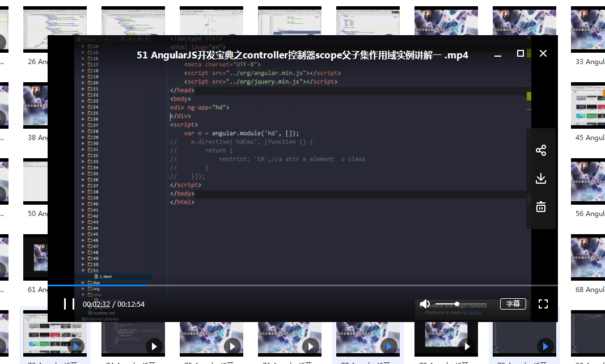This screenshot has height=364, width=605.
Task: Open the video thumbnail labeled 56 Angul
Action: (x=587, y=181)
